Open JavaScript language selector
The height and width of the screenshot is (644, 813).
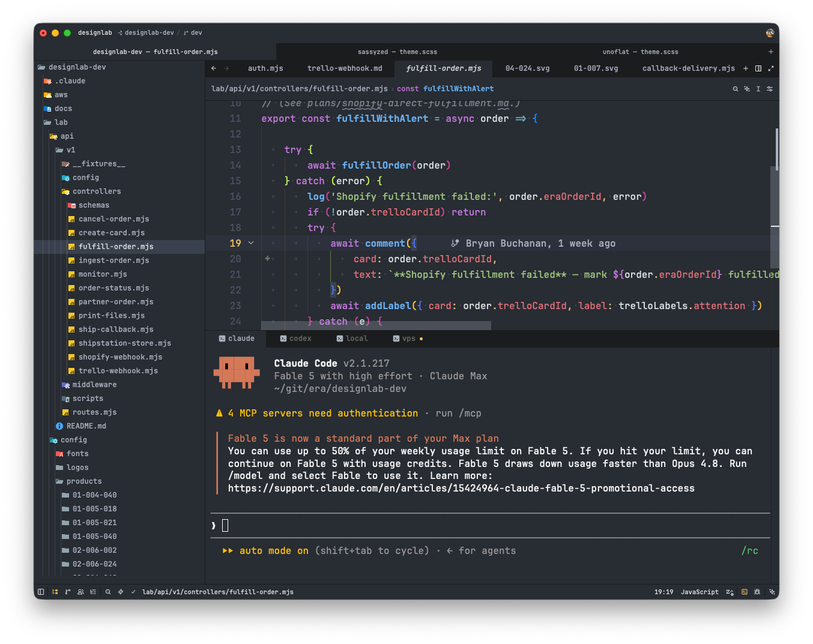pos(700,592)
